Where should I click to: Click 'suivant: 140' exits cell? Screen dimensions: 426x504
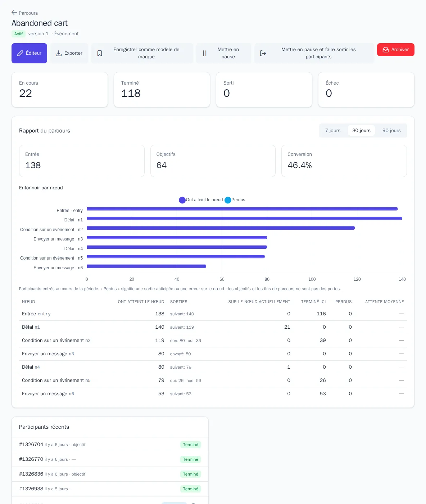pos(182,314)
